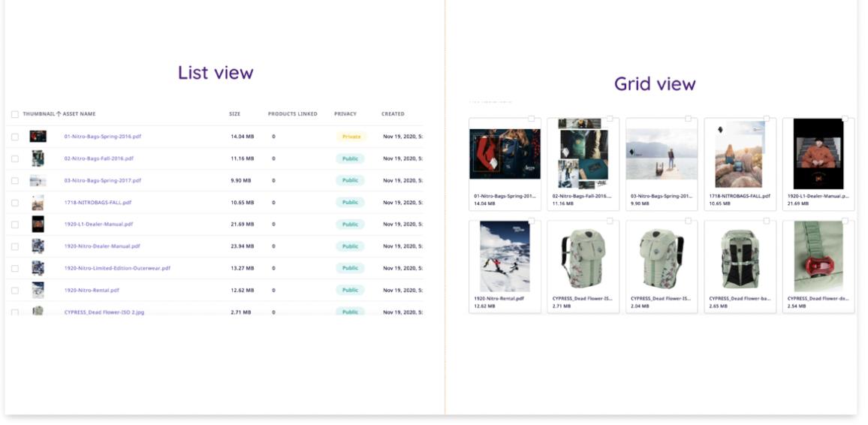Open 1920-Nitro-Limited-Edition-Outerwear.pdf link

[117, 268]
